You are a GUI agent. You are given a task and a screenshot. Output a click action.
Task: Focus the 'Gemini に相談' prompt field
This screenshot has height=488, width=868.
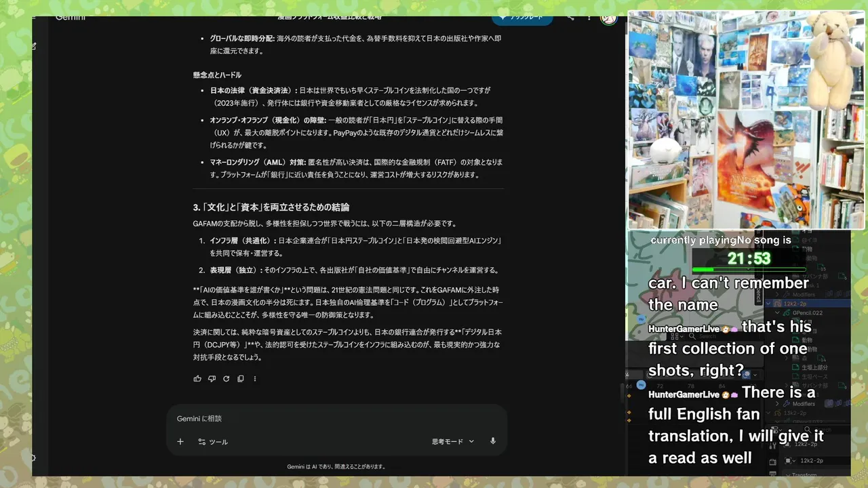(336, 419)
